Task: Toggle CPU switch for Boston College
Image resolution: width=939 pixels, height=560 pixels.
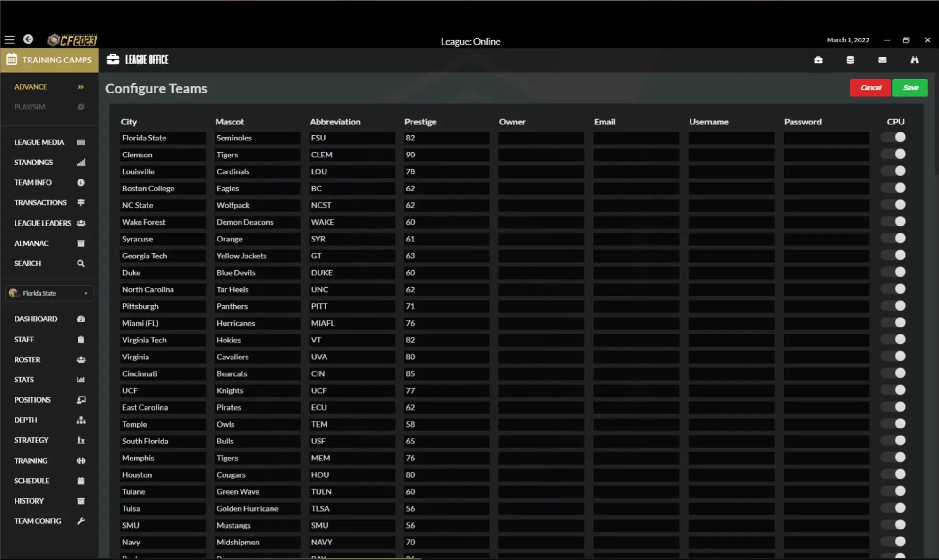Action: 893,188
